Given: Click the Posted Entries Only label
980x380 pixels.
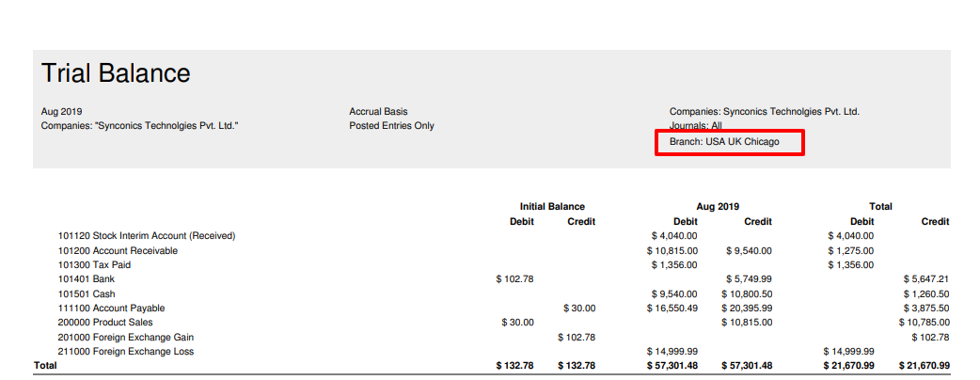Looking at the screenshot, I should coord(391,126).
